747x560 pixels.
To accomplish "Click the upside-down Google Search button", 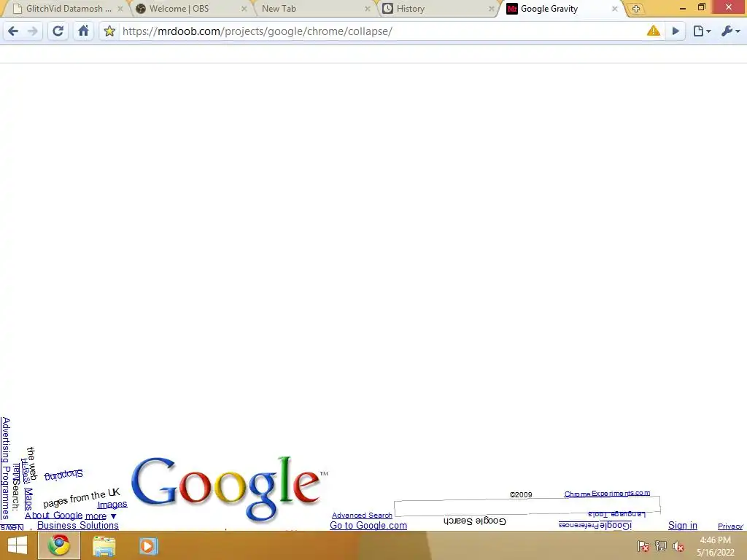I will [474, 521].
